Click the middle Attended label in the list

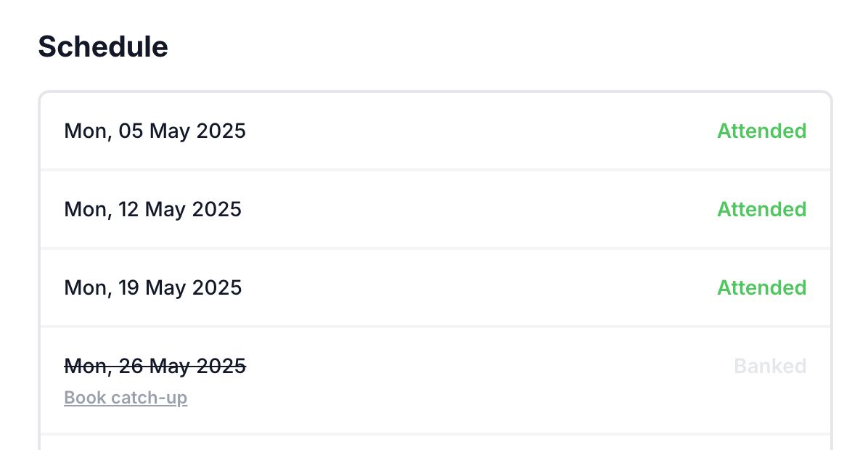click(x=761, y=210)
